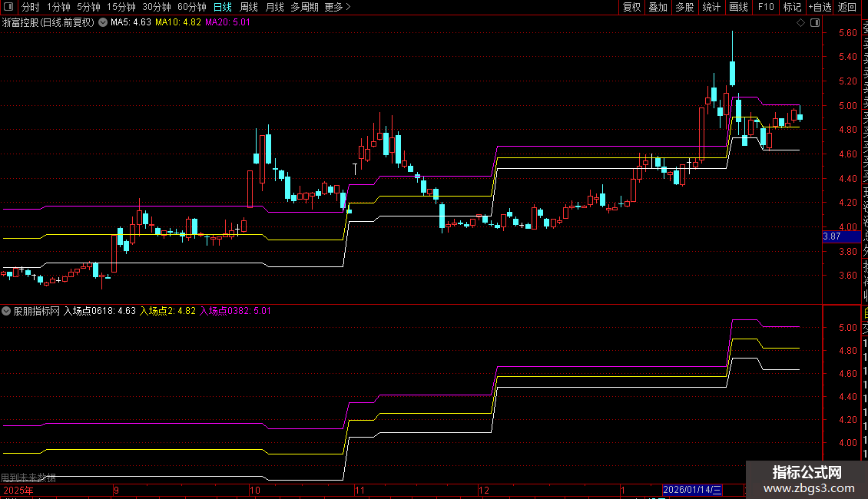
Task: Select the 1分钟 period tab
Action: [x=58, y=7]
